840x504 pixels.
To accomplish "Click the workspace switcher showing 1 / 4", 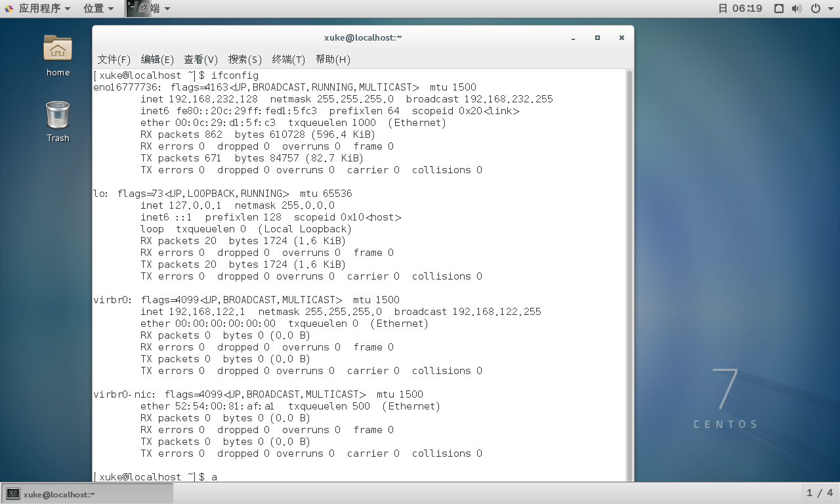I will [820, 493].
